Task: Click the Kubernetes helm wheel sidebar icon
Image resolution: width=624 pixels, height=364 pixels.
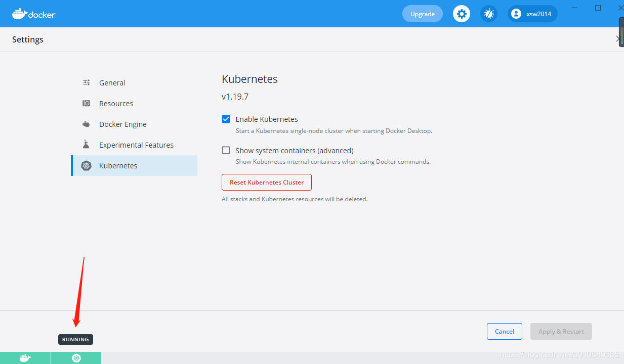Action: [x=87, y=166]
